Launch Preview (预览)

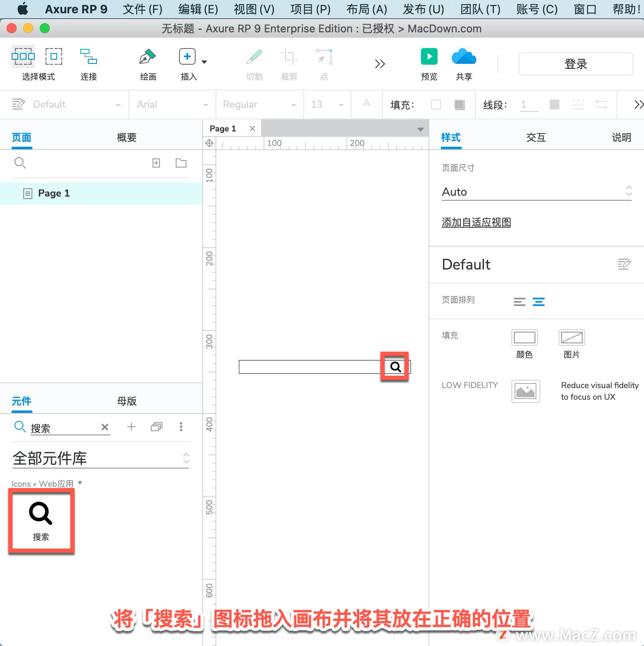(429, 56)
